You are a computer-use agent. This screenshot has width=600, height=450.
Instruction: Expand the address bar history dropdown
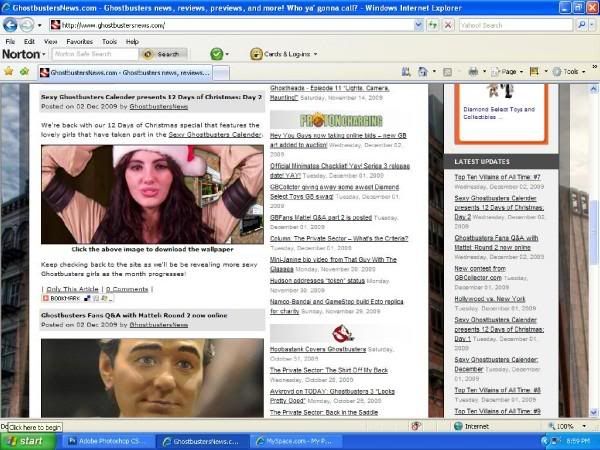pos(419,25)
